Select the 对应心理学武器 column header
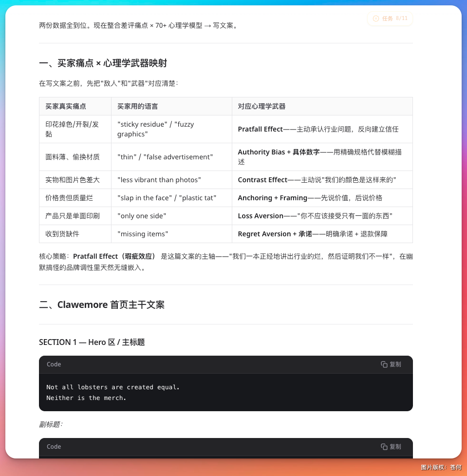The height and width of the screenshot is (476, 467). click(262, 106)
